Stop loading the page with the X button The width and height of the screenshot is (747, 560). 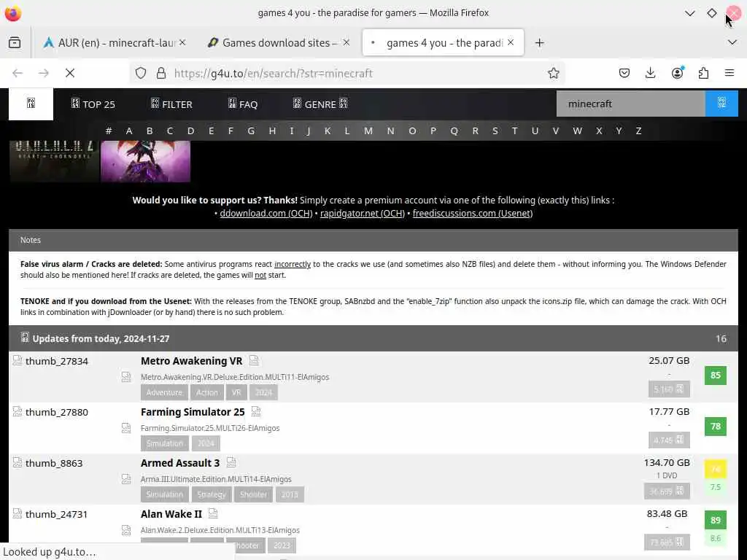tap(70, 74)
